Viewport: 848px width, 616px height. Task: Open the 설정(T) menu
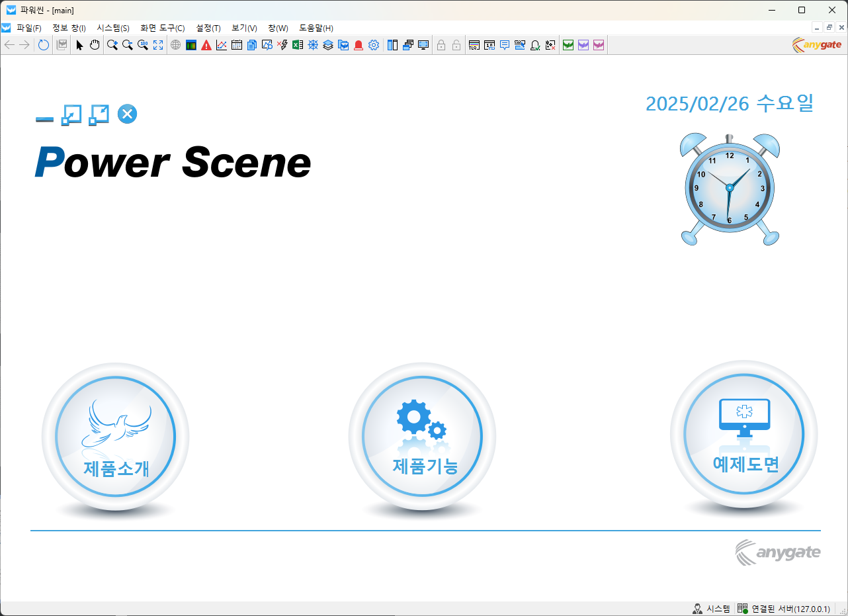[208, 28]
